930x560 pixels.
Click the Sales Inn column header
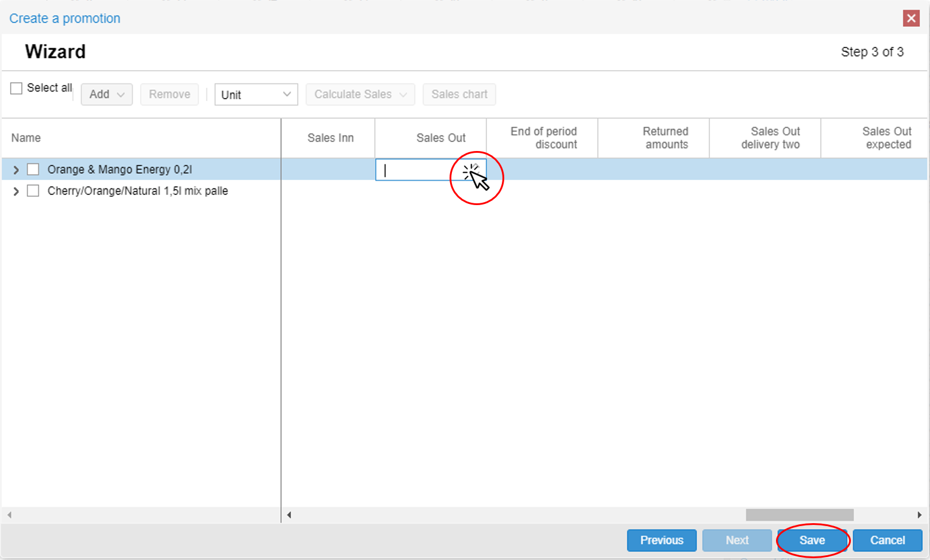pyautogui.click(x=329, y=137)
